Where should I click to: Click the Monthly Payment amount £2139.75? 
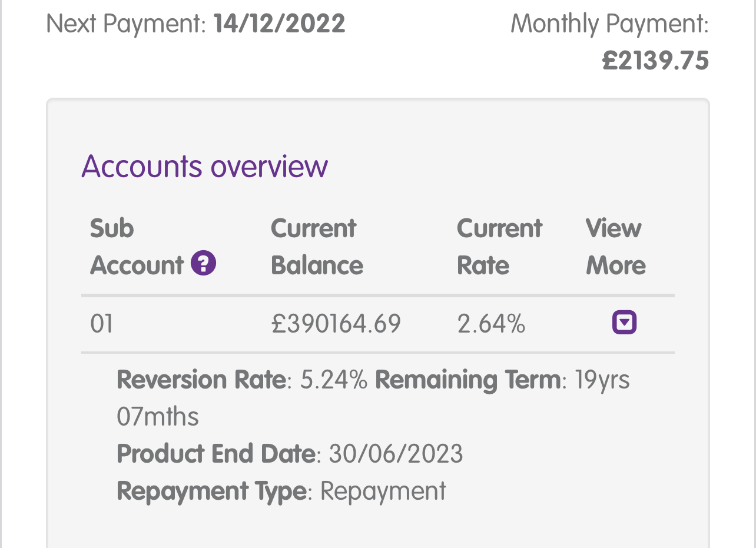655,61
